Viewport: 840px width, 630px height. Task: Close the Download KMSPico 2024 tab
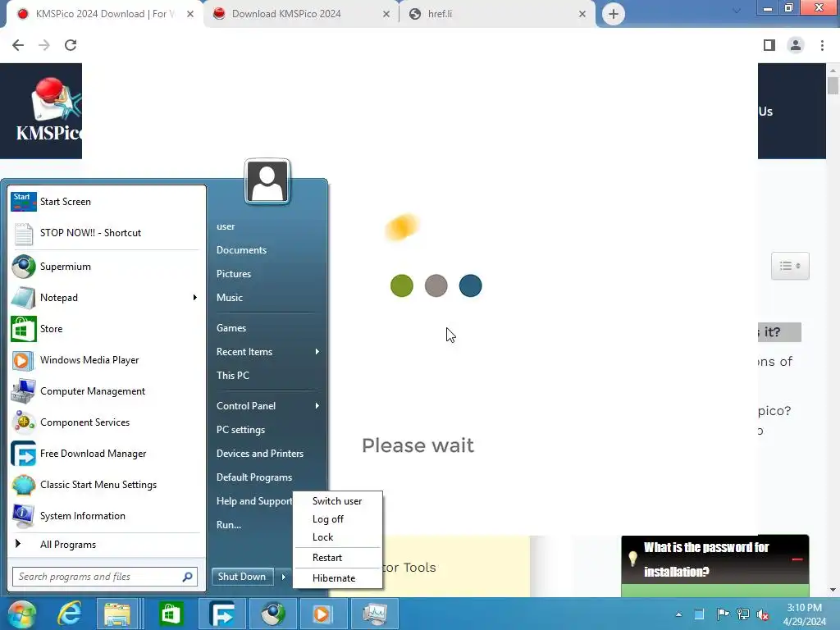(386, 14)
